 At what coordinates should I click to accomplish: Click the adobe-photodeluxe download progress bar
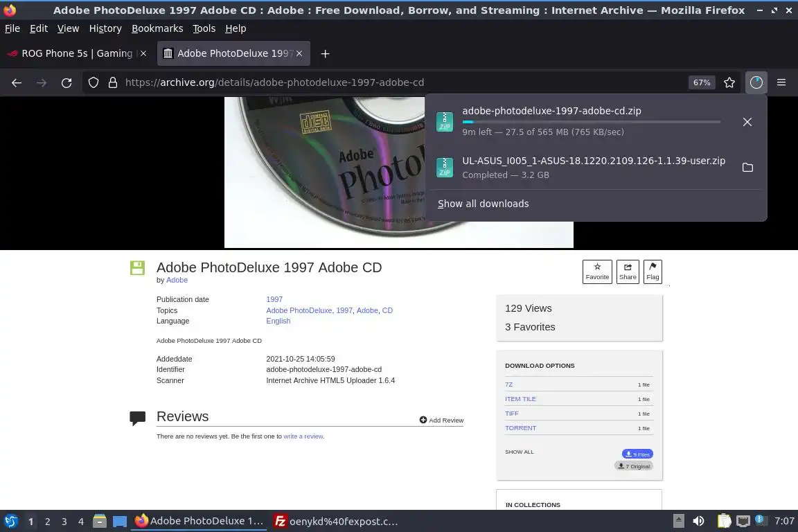(x=592, y=122)
